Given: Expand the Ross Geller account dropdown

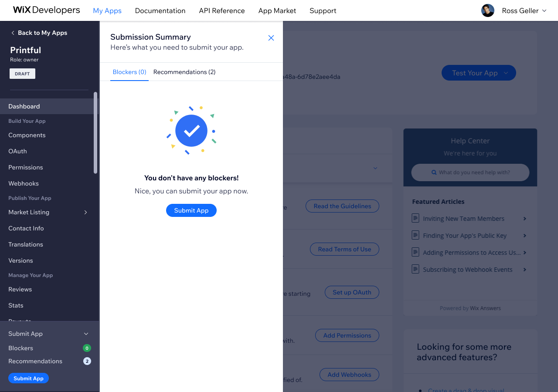Looking at the screenshot, I should tap(544, 11).
